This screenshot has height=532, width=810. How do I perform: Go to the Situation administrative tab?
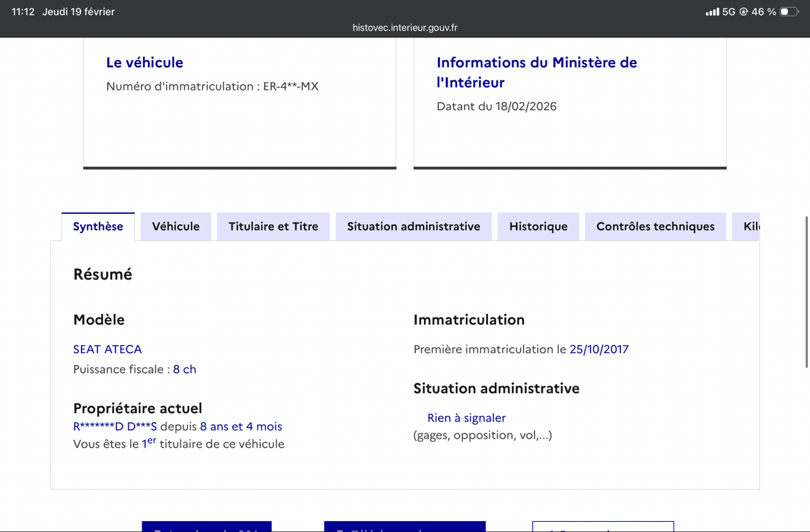tap(413, 227)
